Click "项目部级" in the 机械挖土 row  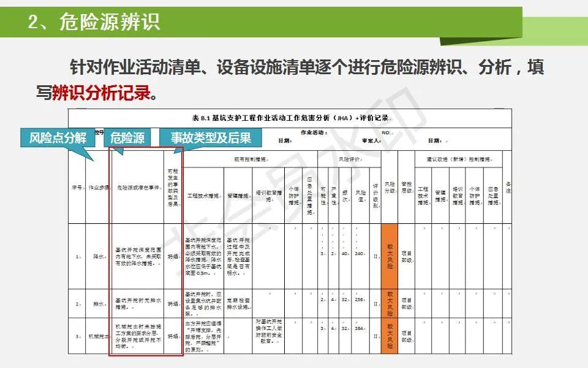407,337
